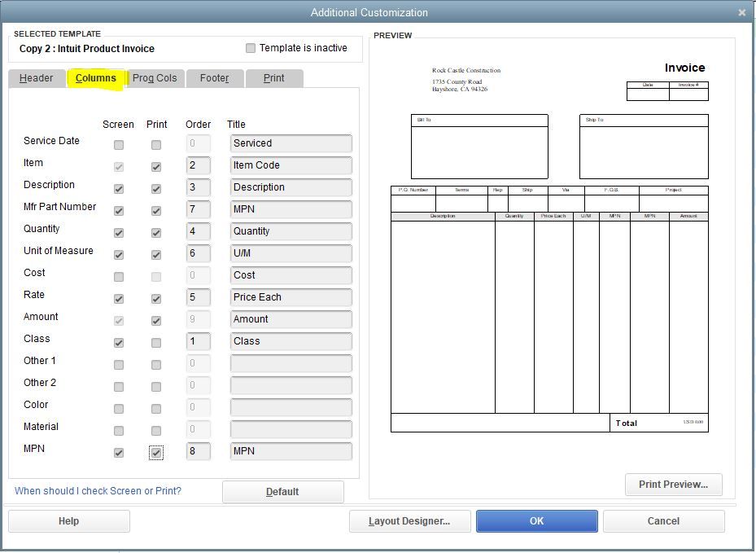Enable Screen checkbox for Service Date
The width and height of the screenshot is (756, 553).
[x=119, y=145]
